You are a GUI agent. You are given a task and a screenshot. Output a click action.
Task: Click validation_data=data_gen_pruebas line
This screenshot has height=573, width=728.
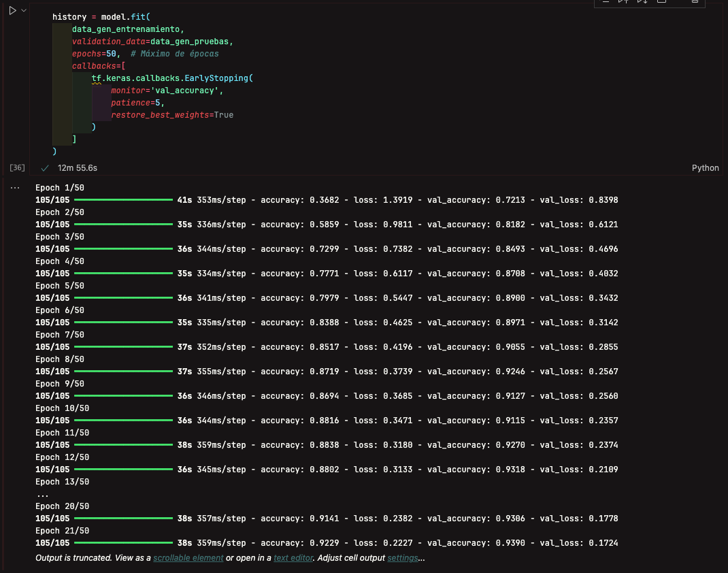pyautogui.click(x=152, y=42)
